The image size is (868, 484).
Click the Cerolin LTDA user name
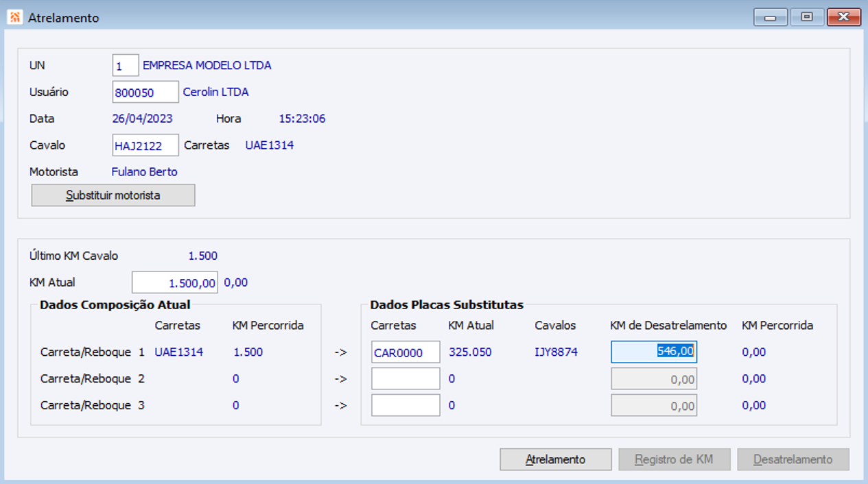click(x=215, y=92)
